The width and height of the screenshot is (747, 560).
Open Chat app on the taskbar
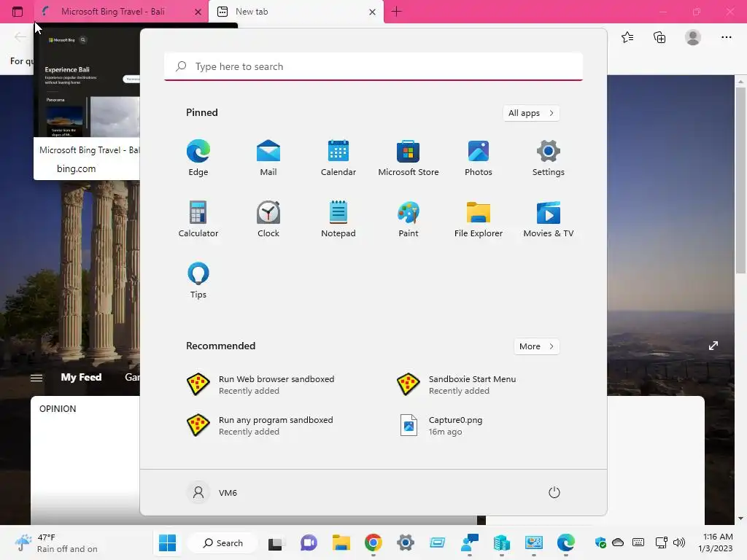(309, 542)
